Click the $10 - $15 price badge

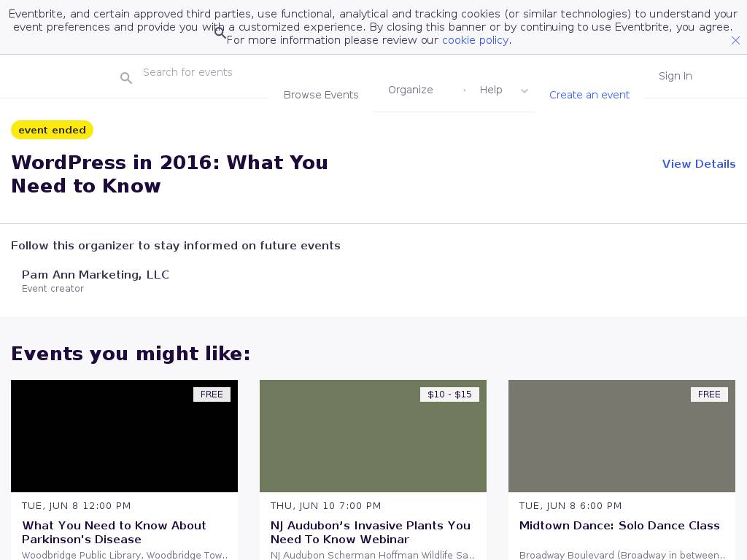pos(449,394)
